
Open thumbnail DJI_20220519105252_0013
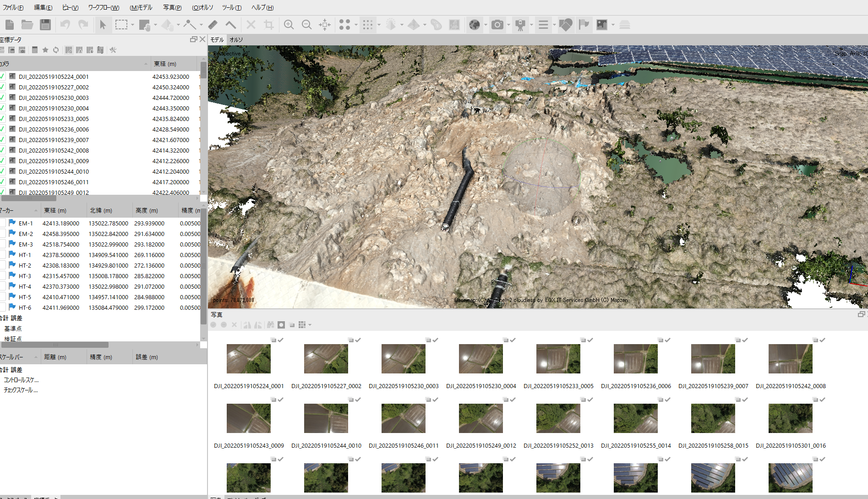558,418
